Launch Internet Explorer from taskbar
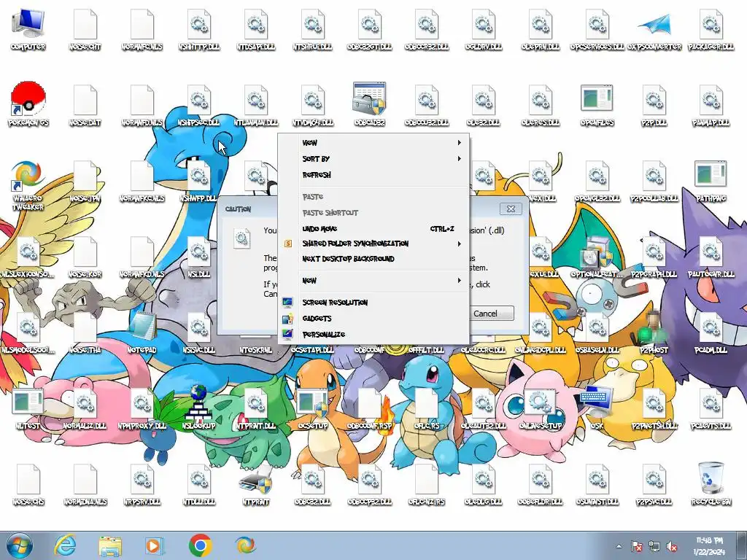Viewport: 747px width, 560px height. coord(65,545)
